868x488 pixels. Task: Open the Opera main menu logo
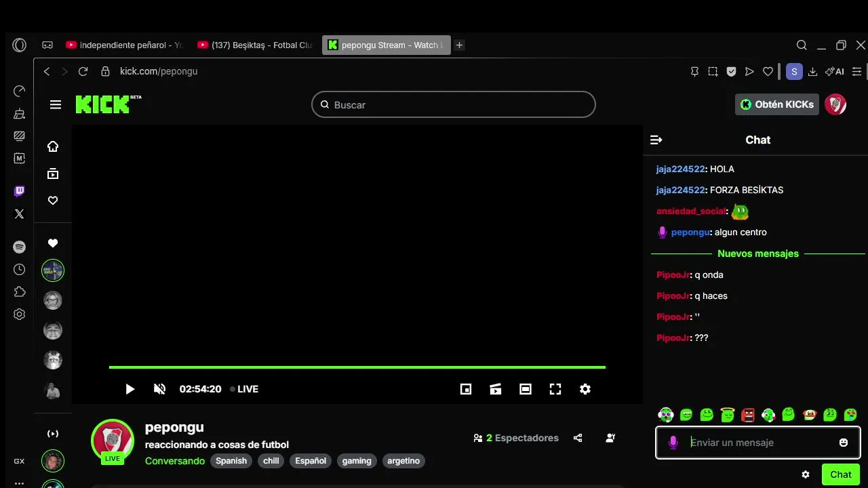pos(19,45)
